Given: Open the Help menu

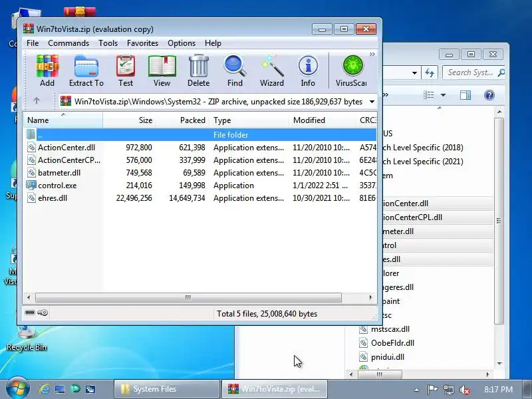Looking at the screenshot, I should tap(213, 43).
